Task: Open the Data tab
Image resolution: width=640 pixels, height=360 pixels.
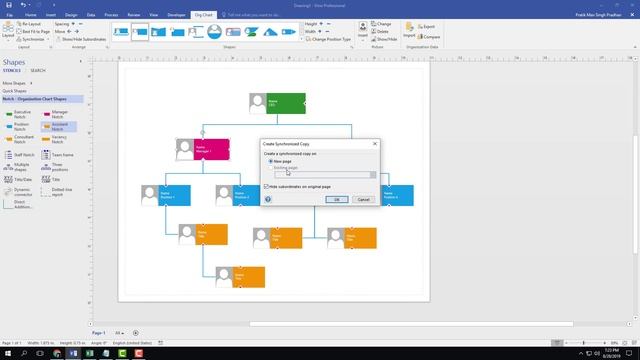Action: coord(91,15)
